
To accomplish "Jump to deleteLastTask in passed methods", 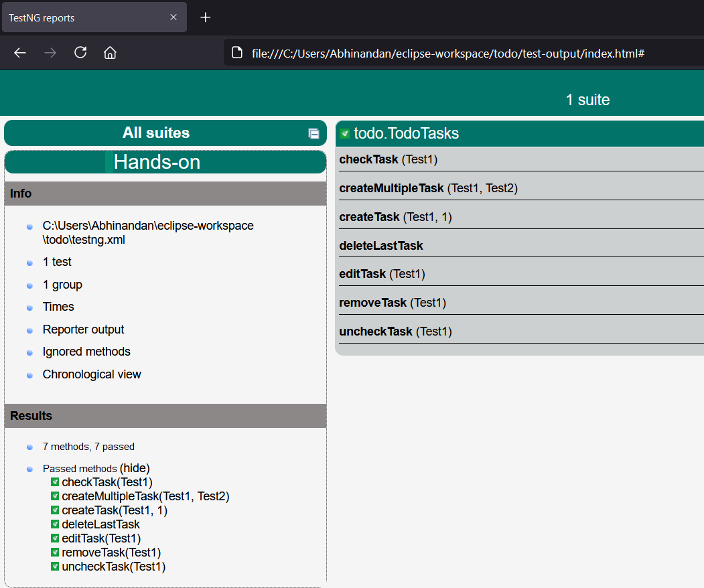I will tap(100, 524).
